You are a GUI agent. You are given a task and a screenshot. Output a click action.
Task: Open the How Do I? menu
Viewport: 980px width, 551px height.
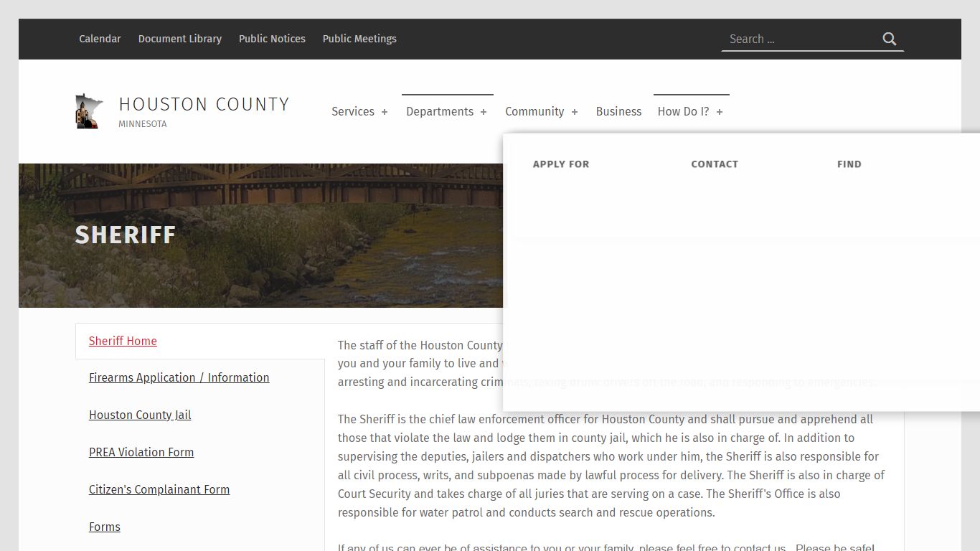(x=683, y=111)
